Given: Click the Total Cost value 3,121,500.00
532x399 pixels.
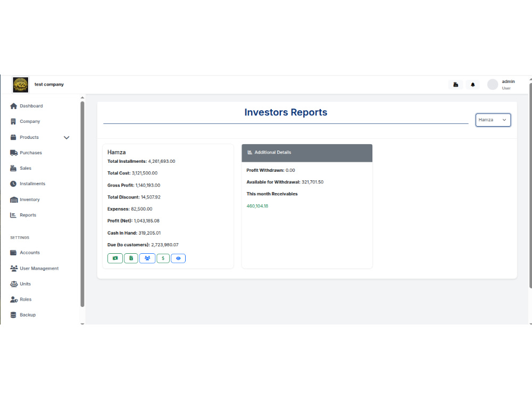Looking at the screenshot, I should point(145,173).
